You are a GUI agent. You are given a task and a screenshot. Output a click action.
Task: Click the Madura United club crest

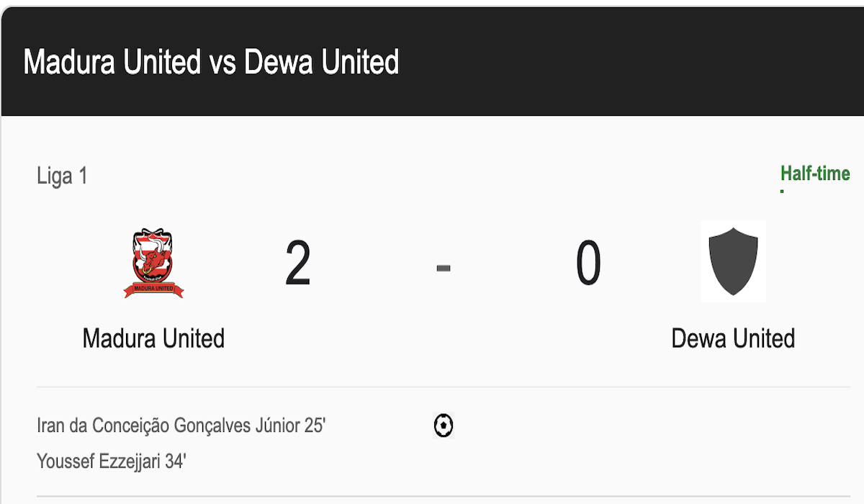[153, 264]
